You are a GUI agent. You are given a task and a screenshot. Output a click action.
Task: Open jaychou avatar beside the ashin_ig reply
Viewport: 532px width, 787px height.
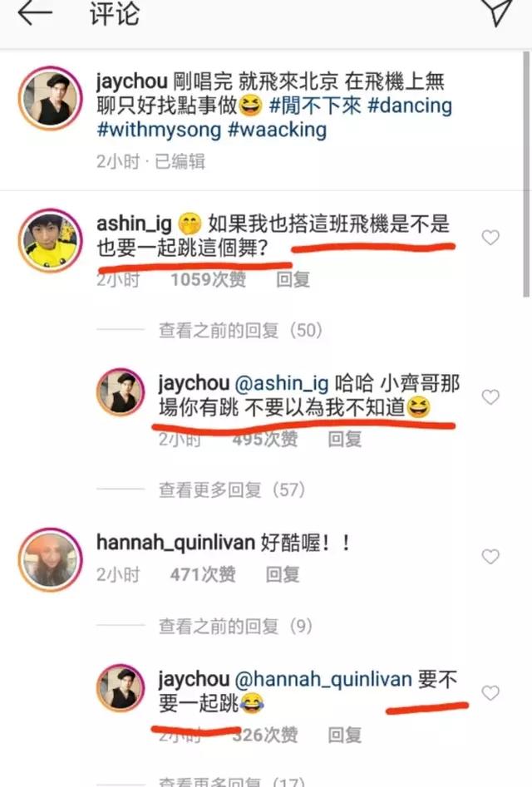(x=121, y=392)
